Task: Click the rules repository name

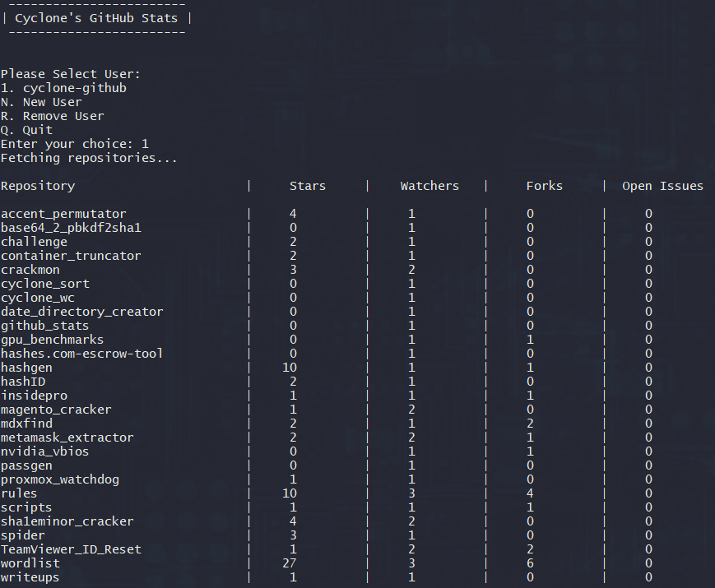Action: point(19,493)
